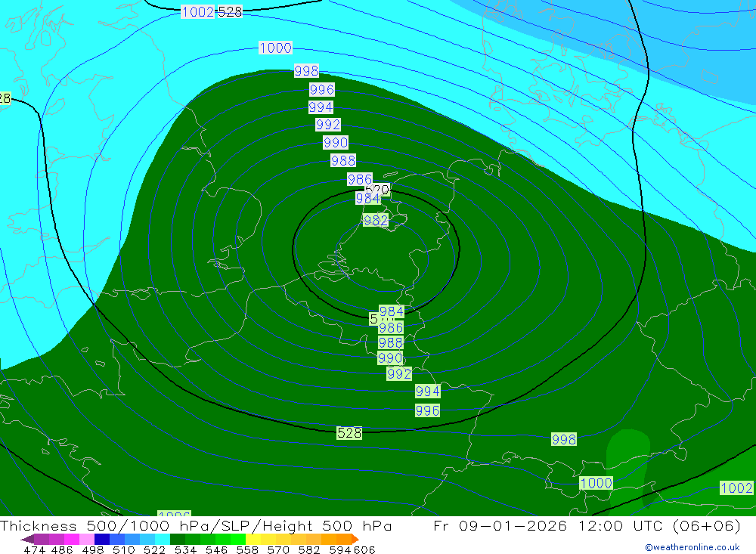Image resolution: width=756 pixels, height=554 pixels.
Task: Click the 996 isobar label with pale green background
Action: 428,410
